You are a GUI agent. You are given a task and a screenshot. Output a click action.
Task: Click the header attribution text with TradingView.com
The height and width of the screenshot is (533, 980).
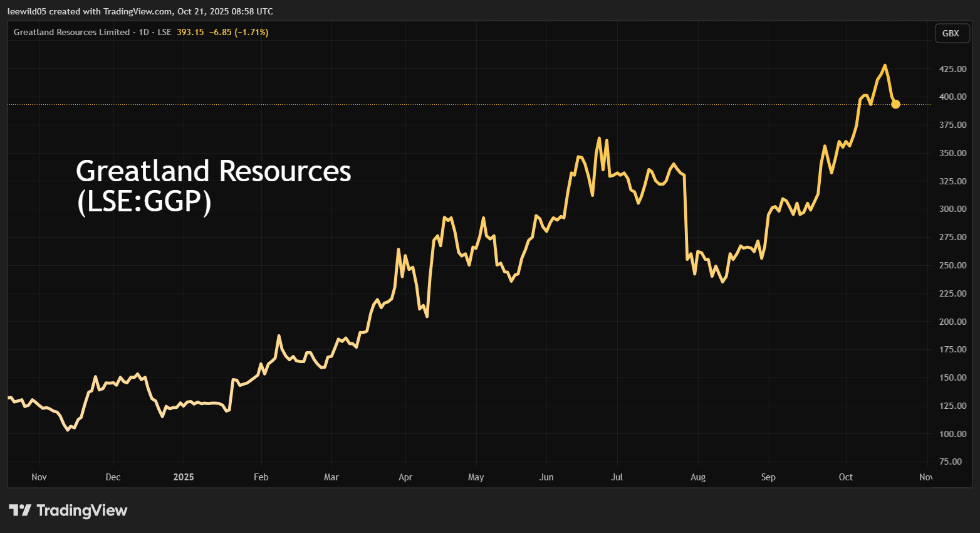pos(140,11)
